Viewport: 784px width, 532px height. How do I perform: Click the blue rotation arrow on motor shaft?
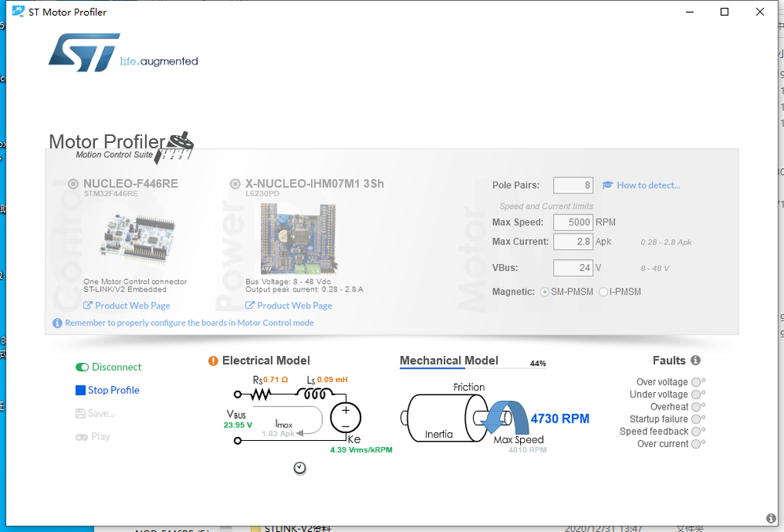click(505, 417)
